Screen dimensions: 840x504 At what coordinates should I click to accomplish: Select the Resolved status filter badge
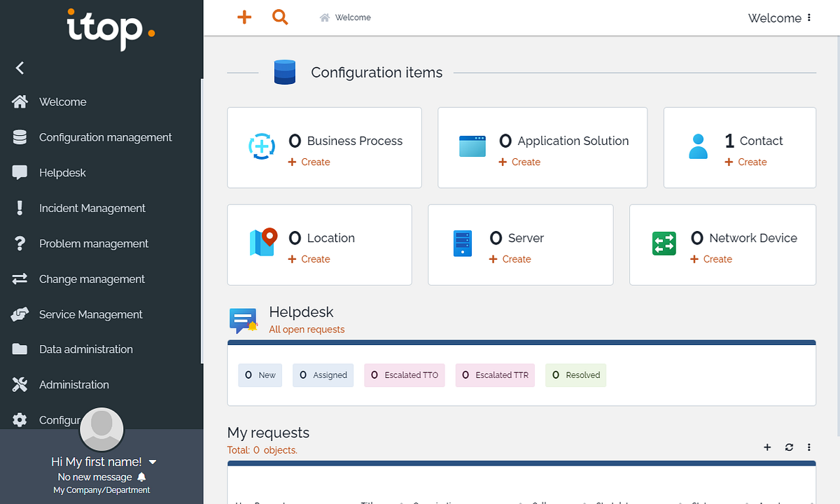pyautogui.click(x=575, y=375)
